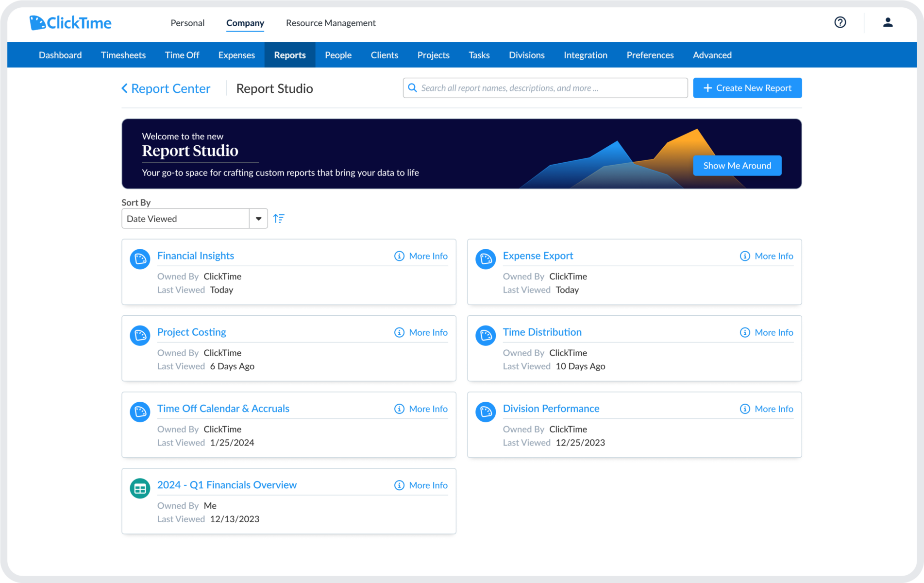Select the Date Viewed sort field
Image resolution: width=924 pixels, height=583 pixels.
point(185,219)
